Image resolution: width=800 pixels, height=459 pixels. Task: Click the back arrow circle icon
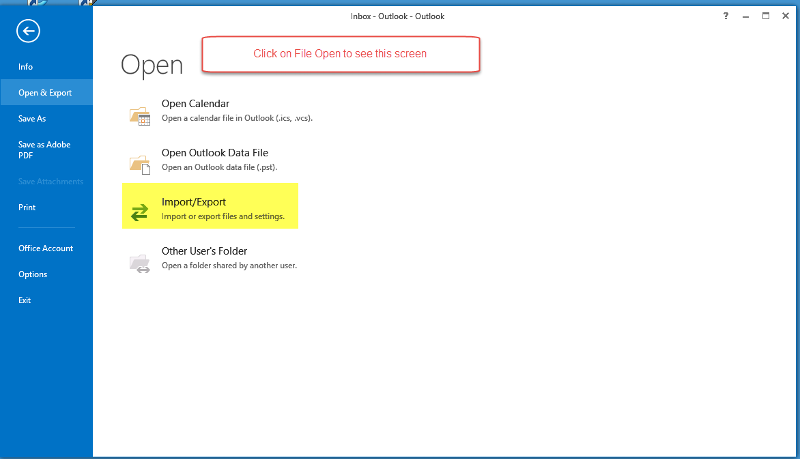28,31
